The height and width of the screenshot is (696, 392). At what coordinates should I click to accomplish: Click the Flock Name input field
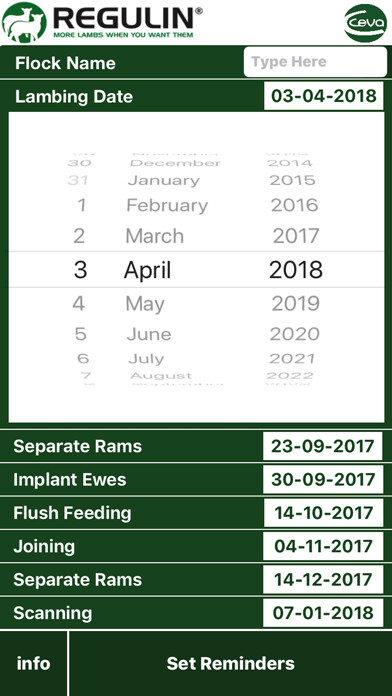click(x=315, y=62)
